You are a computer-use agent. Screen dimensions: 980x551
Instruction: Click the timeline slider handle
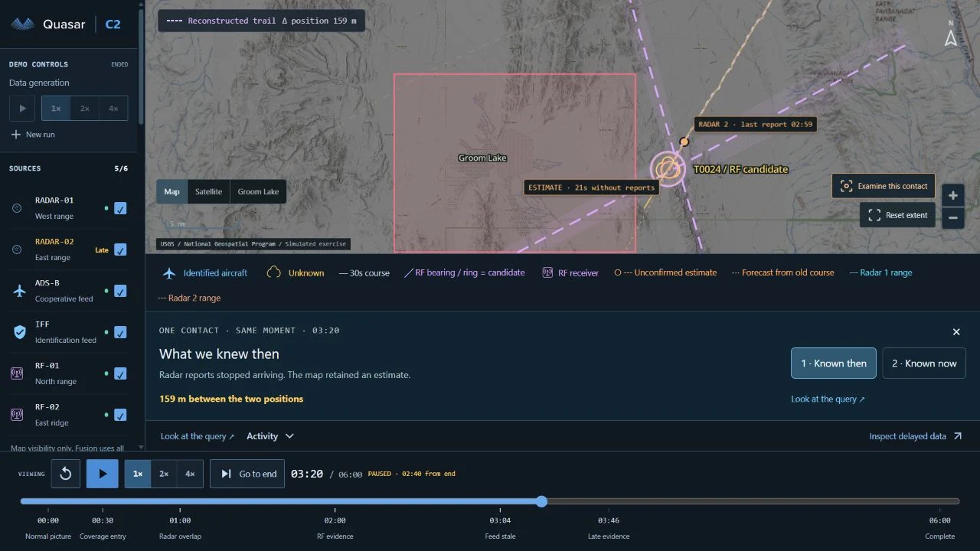pos(541,501)
